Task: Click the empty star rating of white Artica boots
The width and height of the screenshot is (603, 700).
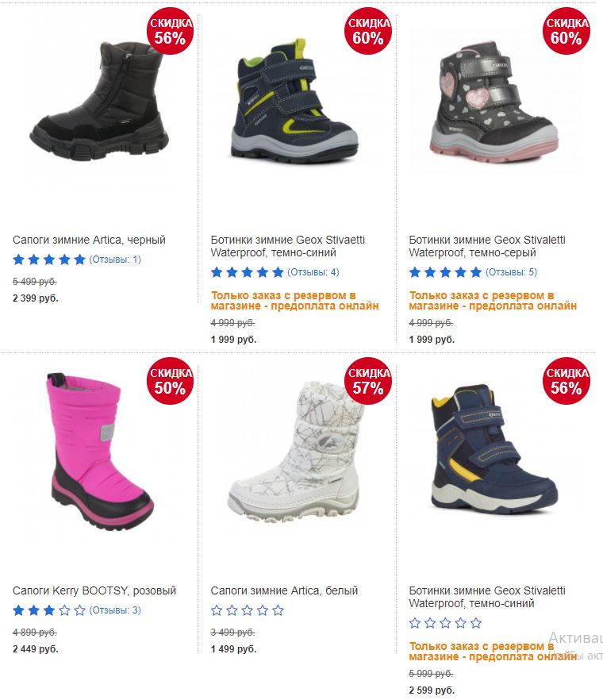Action: (248, 610)
